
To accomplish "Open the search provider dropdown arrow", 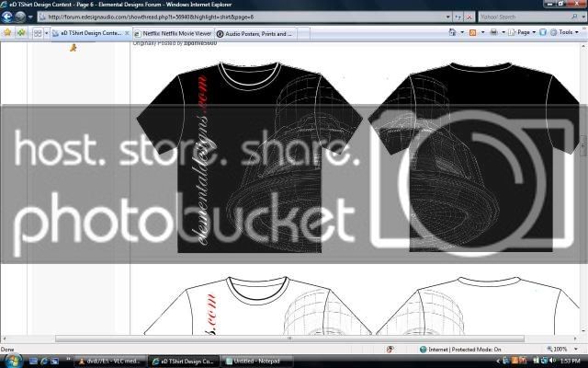I will click(582, 17).
